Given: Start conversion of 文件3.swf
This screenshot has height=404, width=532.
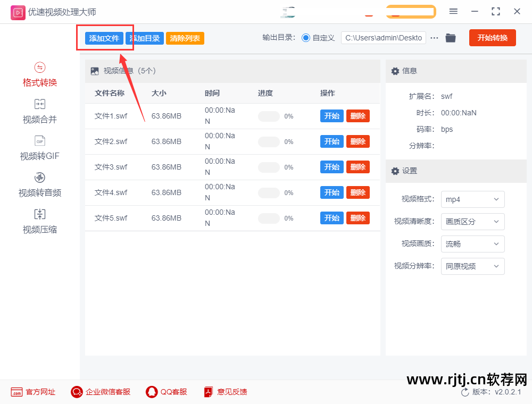Looking at the screenshot, I should pos(332,167).
